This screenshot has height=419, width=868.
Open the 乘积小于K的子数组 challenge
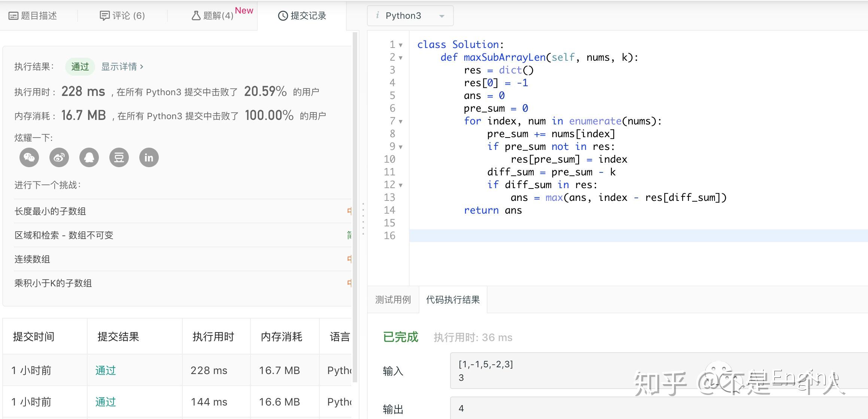tap(53, 283)
